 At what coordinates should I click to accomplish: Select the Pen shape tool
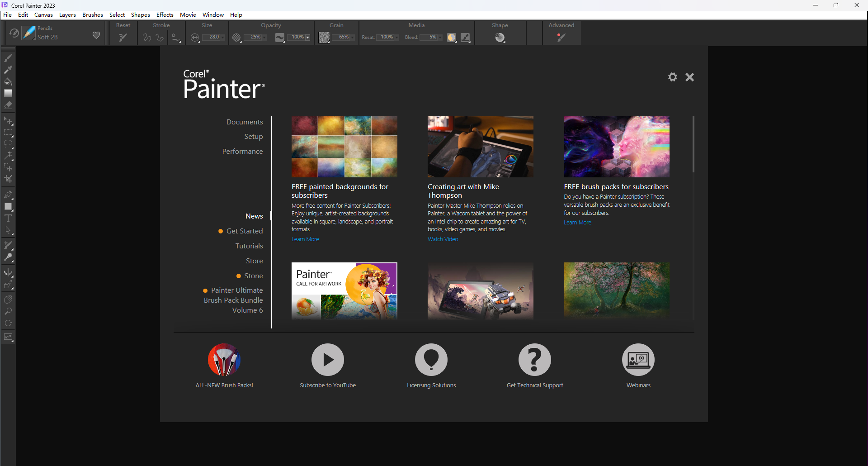8,195
